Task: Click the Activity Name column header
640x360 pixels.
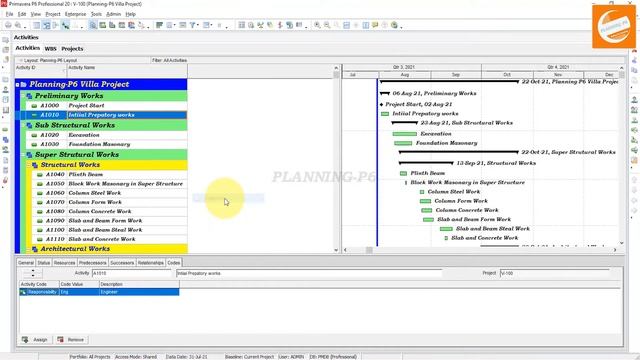Action: tap(127, 71)
